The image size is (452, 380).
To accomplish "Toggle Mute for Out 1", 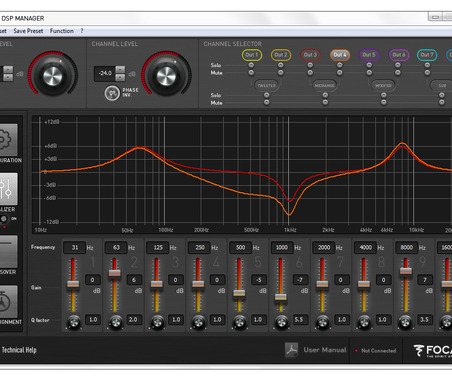I will 251,72.
